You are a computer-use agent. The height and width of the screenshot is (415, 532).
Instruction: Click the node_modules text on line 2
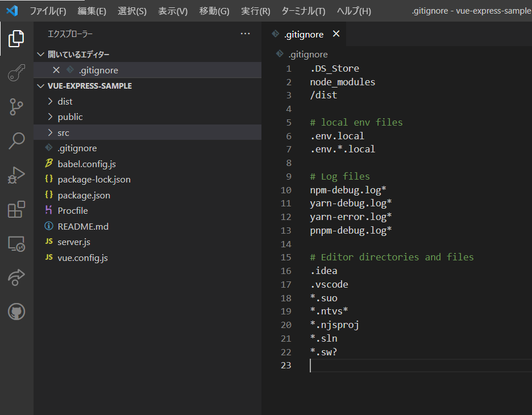tap(342, 82)
